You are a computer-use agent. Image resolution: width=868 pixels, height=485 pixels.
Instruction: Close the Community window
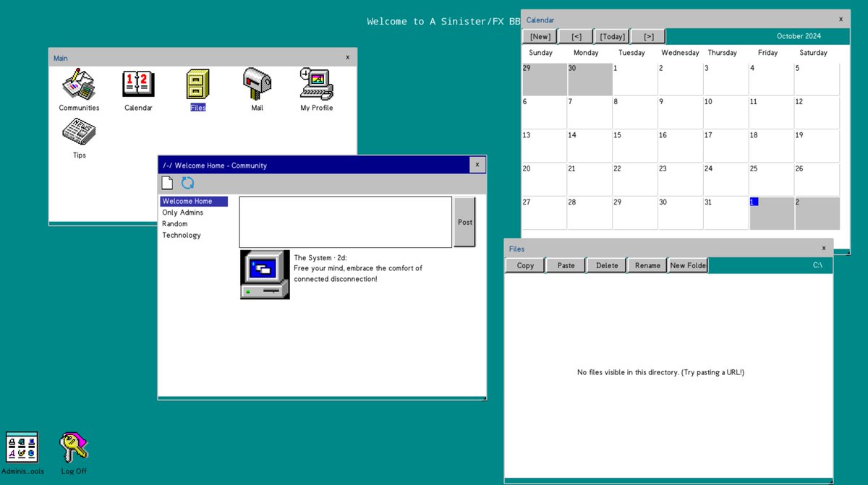[477, 165]
